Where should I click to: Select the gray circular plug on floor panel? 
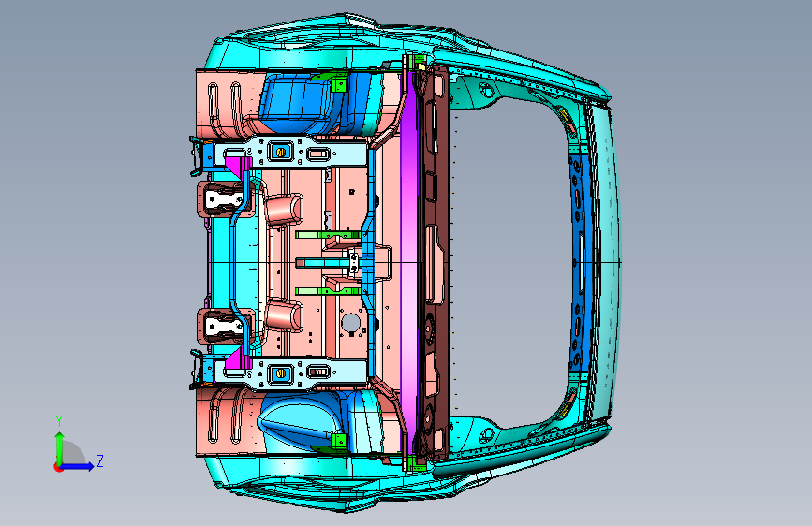pos(350,323)
